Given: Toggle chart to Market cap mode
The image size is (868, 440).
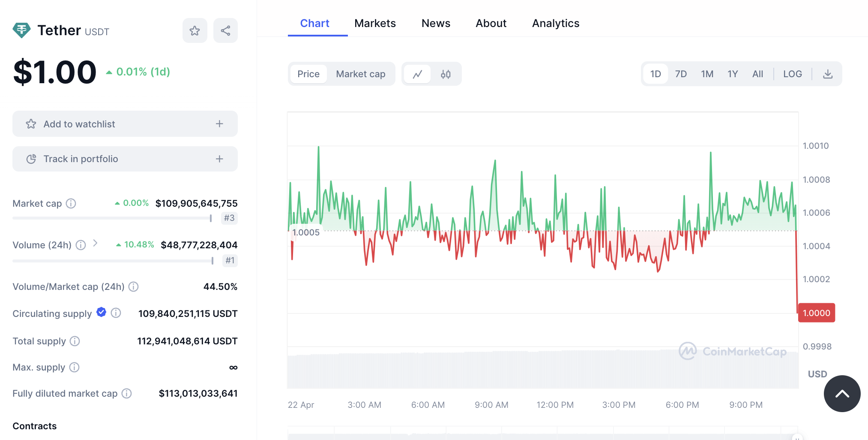Looking at the screenshot, I should click(x=360, y=74).
